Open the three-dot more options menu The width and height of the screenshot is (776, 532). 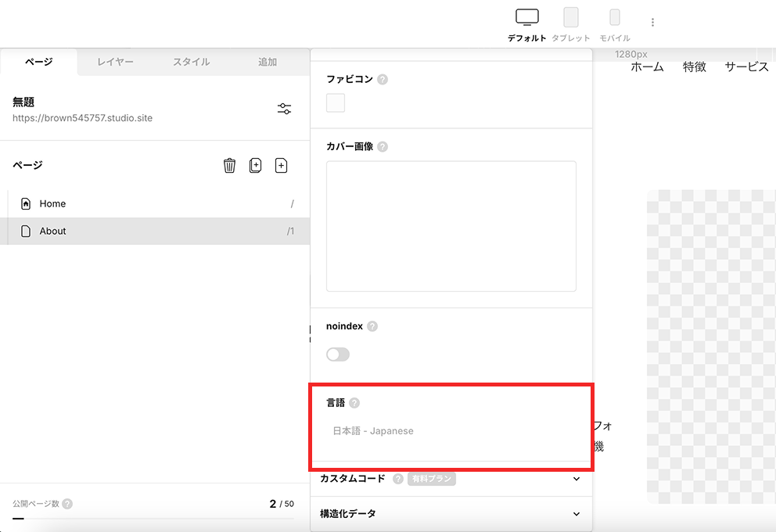tap(652, 22)
